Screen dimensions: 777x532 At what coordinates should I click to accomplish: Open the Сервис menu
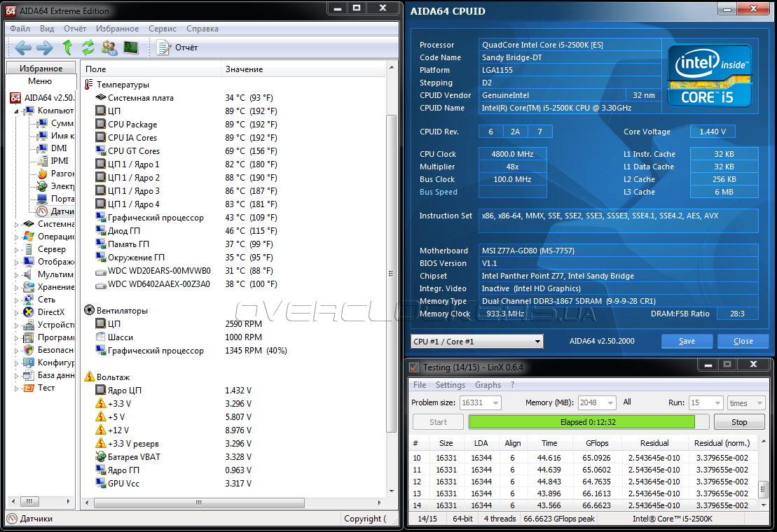point(163,29)
